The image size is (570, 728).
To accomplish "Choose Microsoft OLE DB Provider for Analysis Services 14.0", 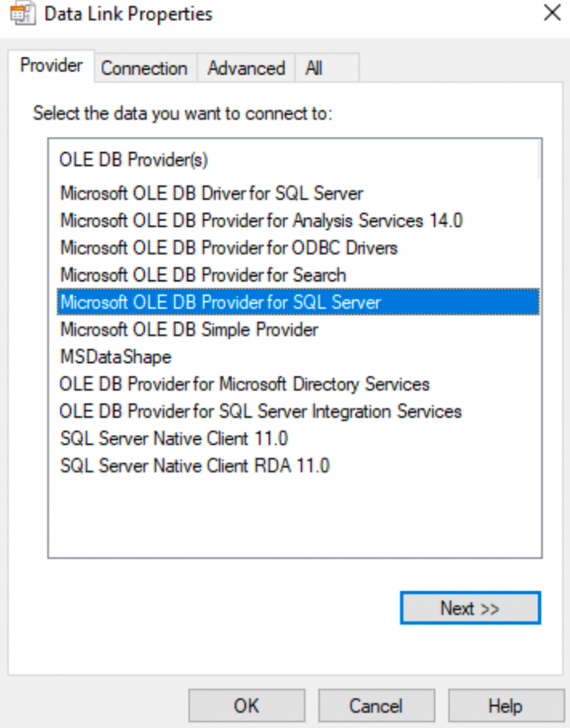I will coord(248,220).
